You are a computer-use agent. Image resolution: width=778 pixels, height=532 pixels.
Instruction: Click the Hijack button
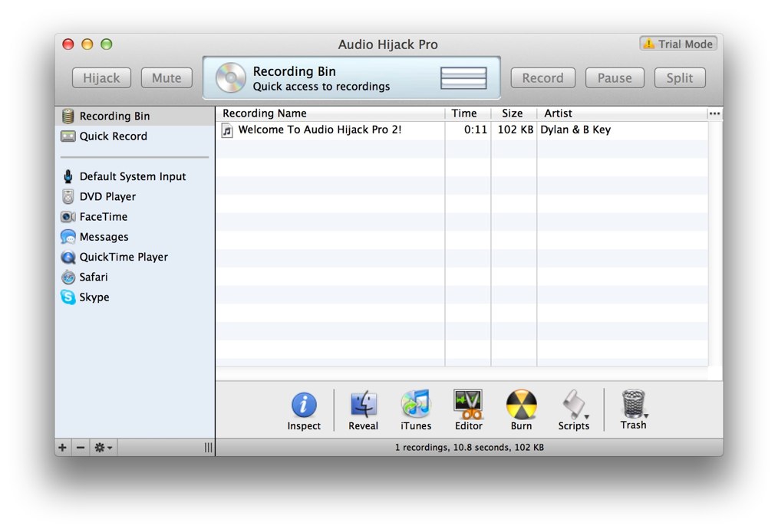click(x=101, y=78)
